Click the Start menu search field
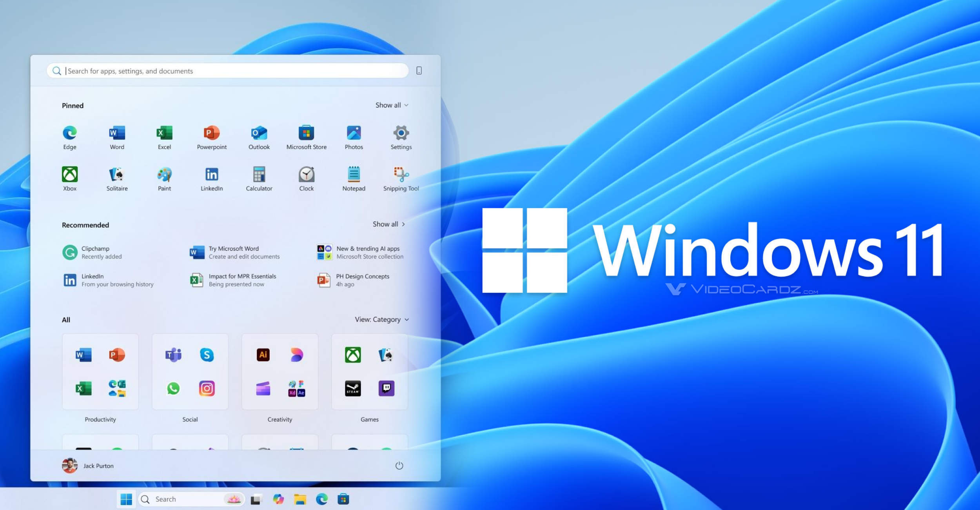This screenshot has height=510, width=980. coord(228,71)
